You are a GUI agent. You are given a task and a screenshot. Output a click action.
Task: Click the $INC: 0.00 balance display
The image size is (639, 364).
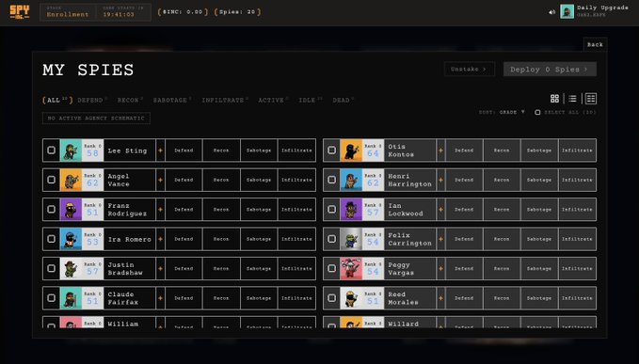pos(183,12)
